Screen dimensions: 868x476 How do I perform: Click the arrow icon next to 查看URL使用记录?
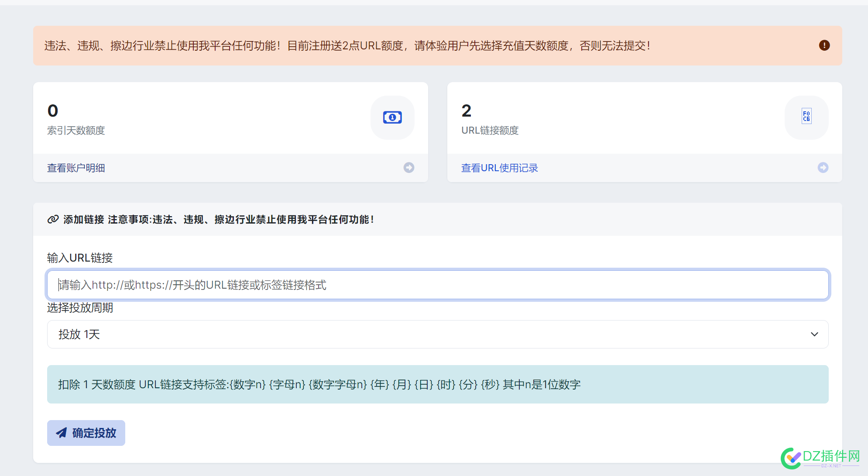(x=823, y=168)
